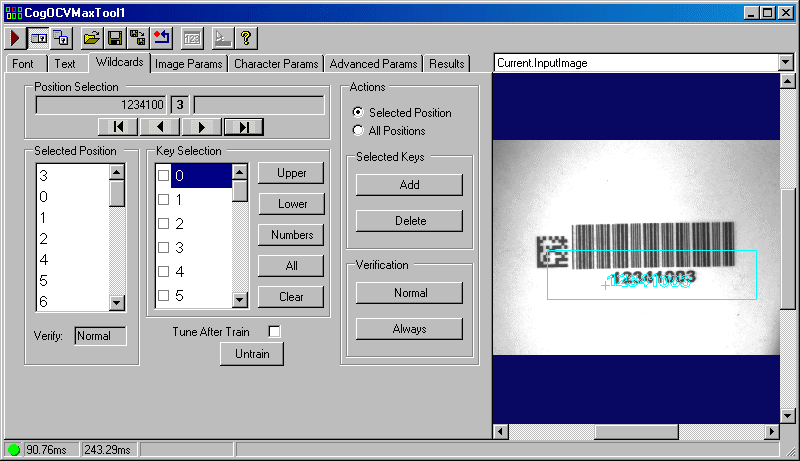Click the All key selection button

click(291, 266)
